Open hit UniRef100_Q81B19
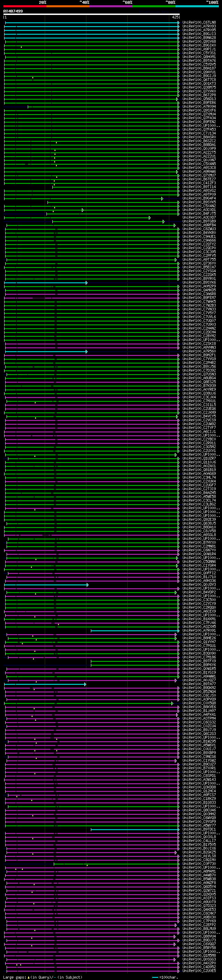The width and height of the screenshot is (222, 980). [x=199, y=470]
